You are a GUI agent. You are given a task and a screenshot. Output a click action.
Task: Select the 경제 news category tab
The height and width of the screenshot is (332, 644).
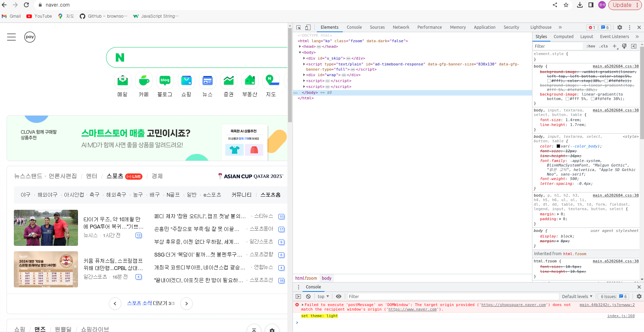tap(157, 176)
